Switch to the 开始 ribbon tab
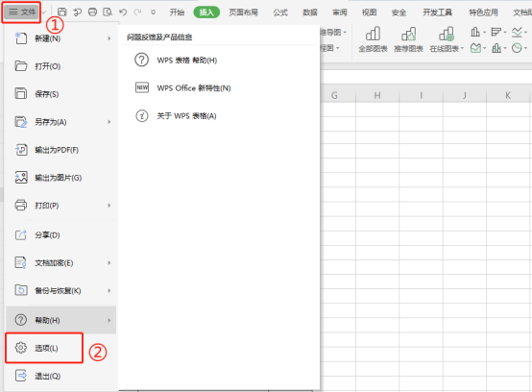 [177, 12]
